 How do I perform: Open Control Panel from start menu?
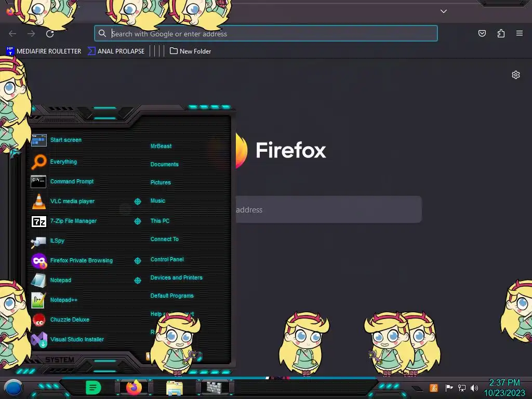(167, 259)
